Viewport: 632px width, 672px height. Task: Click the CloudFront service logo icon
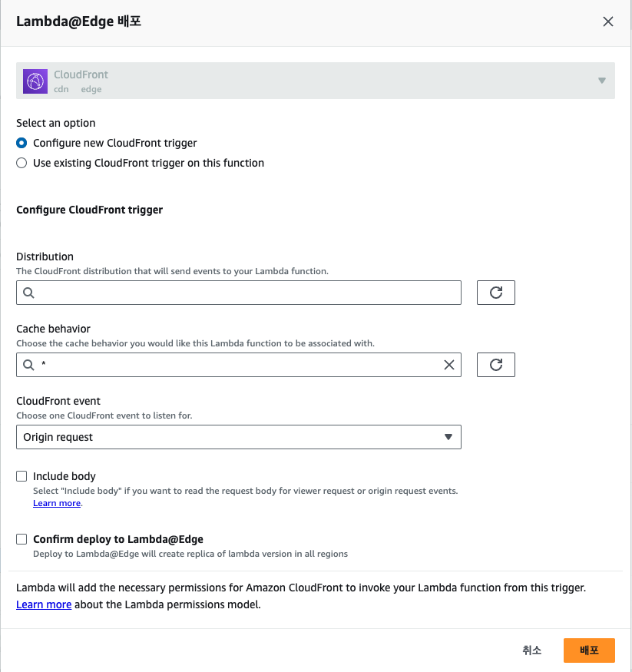tap(35, 81)
